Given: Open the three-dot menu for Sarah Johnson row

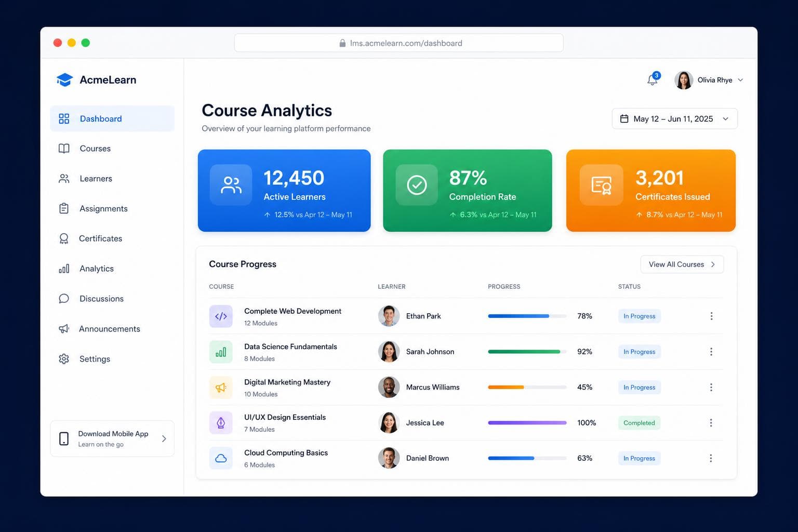Looking at the screenshot, I should (711, 352).
